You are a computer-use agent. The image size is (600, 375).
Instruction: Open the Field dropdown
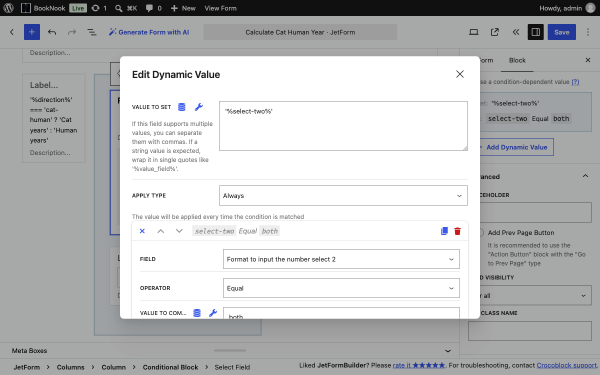pyautogui.click(x=341, y=259)
